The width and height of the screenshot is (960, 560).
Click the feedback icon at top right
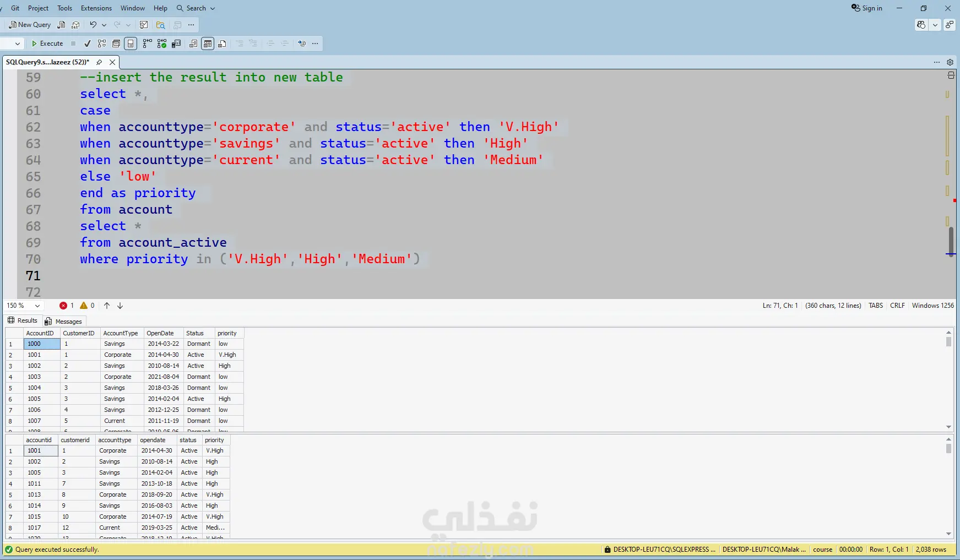pos(950,25)
